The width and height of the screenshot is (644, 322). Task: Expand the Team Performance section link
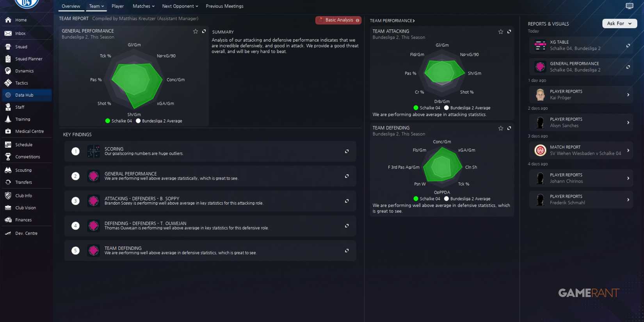[x=392, y=21]
